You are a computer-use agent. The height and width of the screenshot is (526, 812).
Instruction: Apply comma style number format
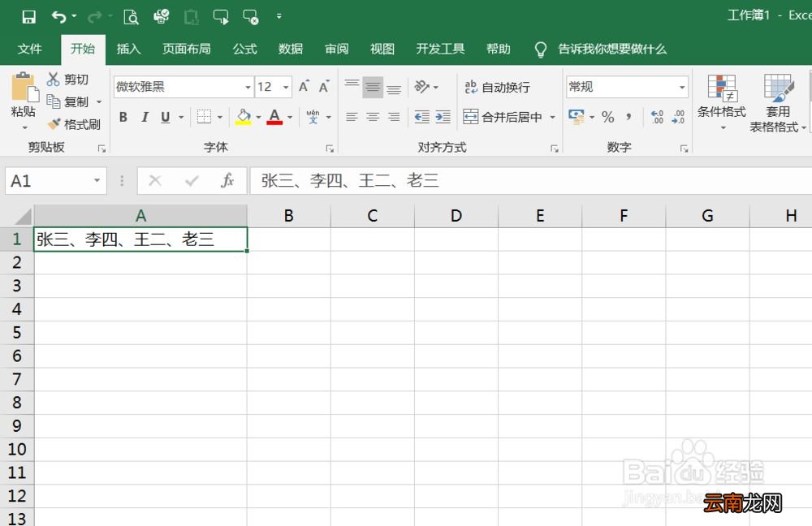(x=628, y=117)
